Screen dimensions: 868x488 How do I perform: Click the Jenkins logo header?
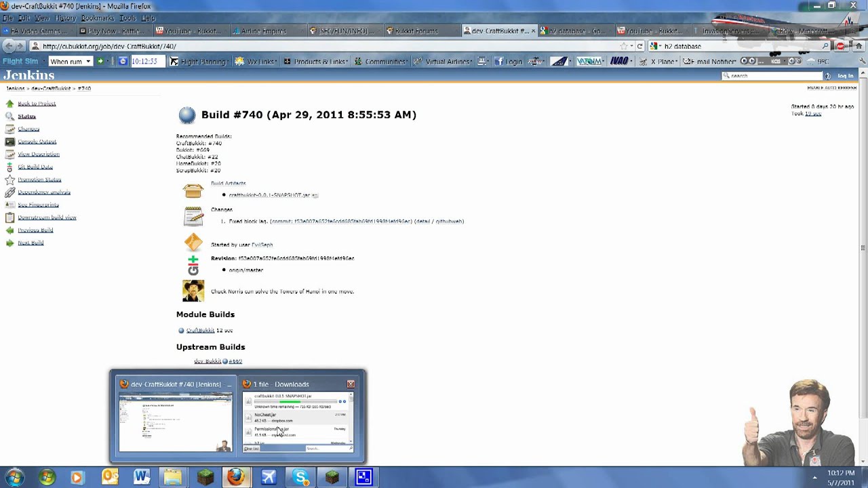coord(28,75)
